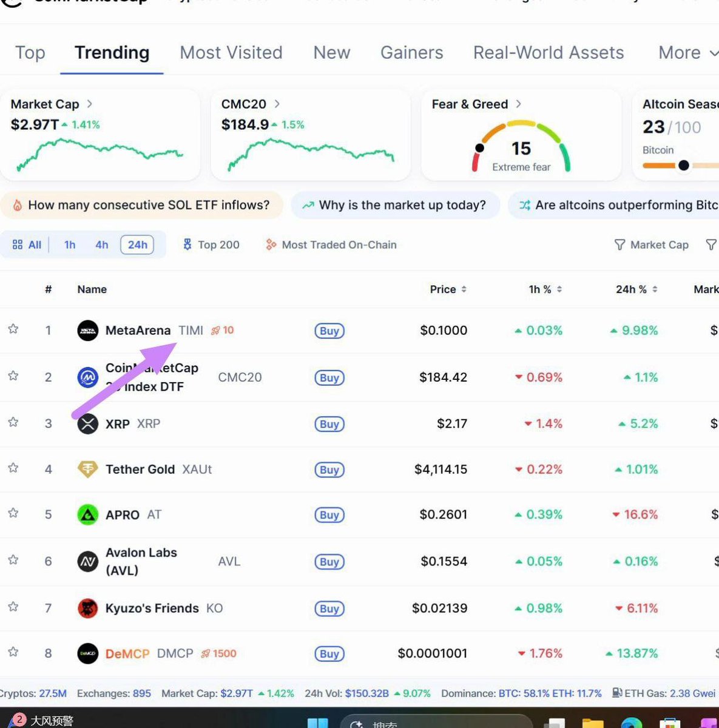Click Buy for DeMCP

329,654
